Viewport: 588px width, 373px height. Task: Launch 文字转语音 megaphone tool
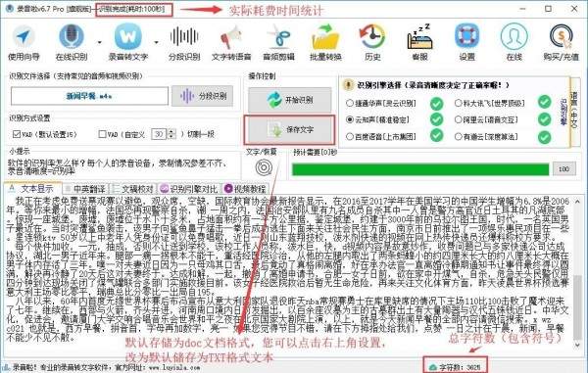coord(231,42)
